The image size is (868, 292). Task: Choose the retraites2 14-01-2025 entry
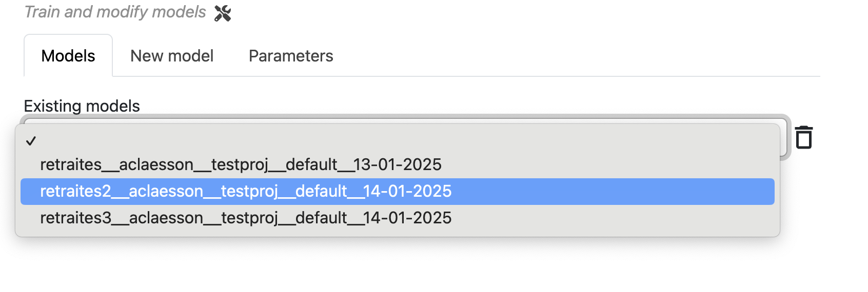point(398,191)
